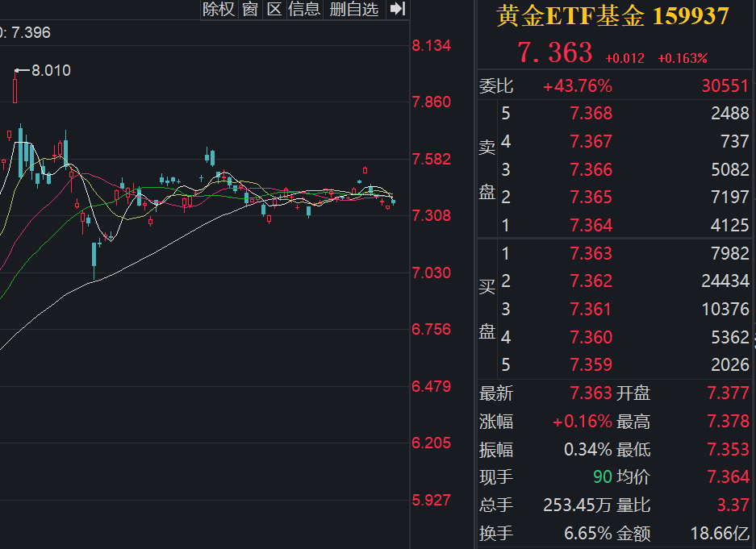Click 删自选 to remove from watchlist
This screenshot has height=549, width=756.
(352, 10)
